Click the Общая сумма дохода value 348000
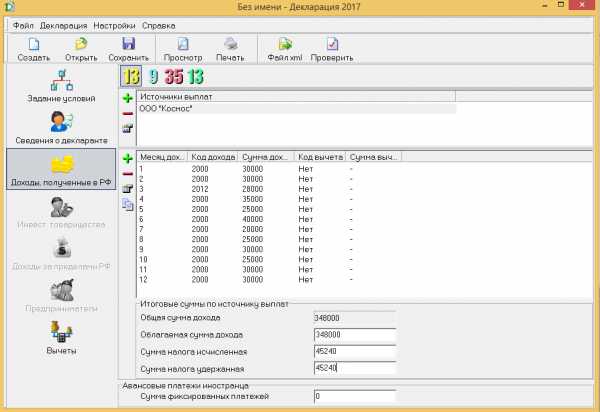600x412 pixels. (355, 318)
